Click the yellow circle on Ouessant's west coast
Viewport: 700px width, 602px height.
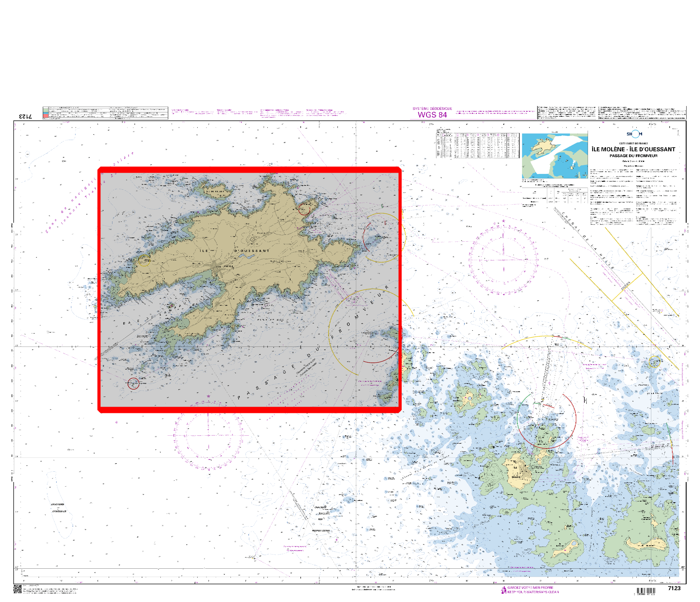pyautogui.click(x=144, y=260)
